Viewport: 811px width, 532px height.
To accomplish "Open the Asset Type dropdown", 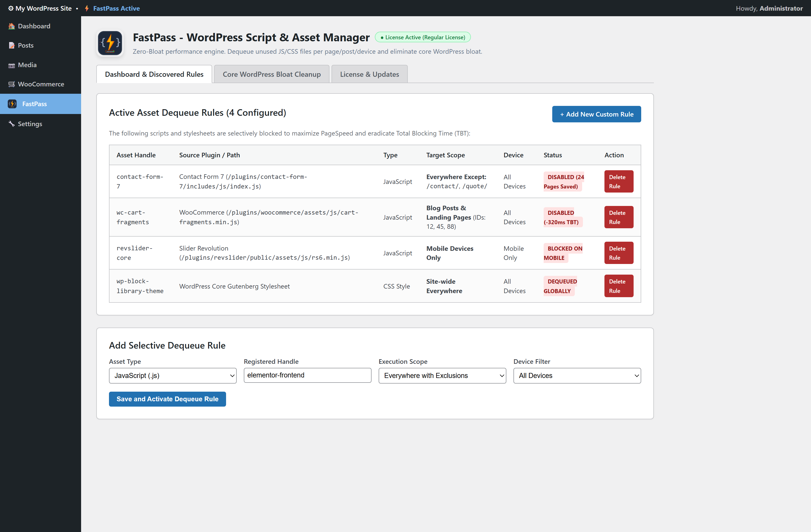I will click(172, 375).
